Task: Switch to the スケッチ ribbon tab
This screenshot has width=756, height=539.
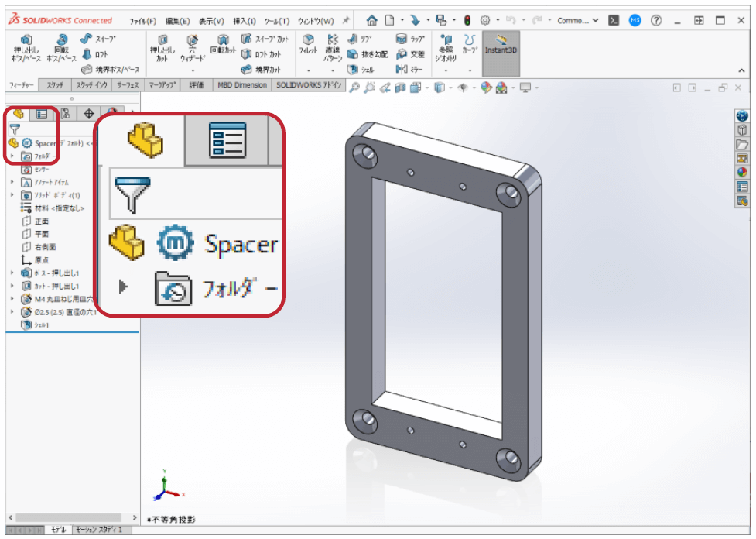Action: [55, 85]
